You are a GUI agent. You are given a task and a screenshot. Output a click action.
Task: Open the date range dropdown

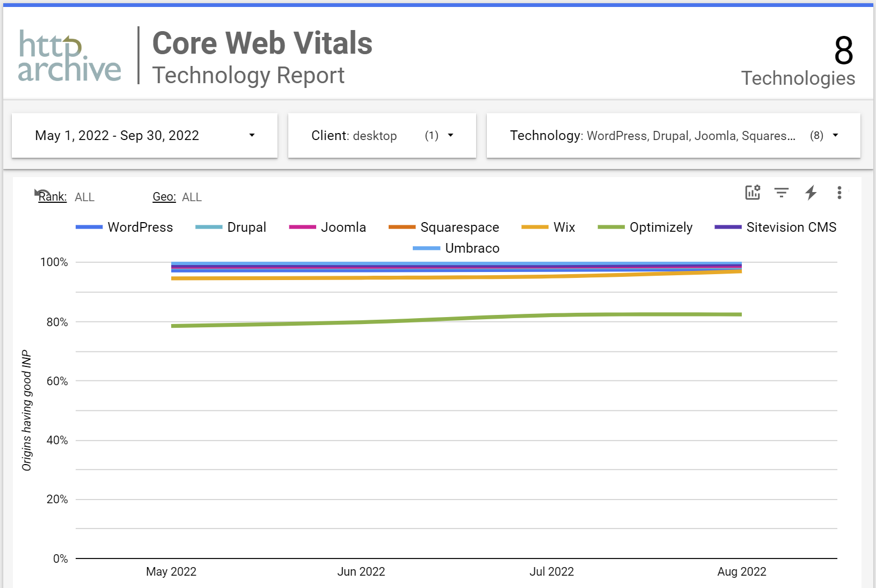coord(144,136)
